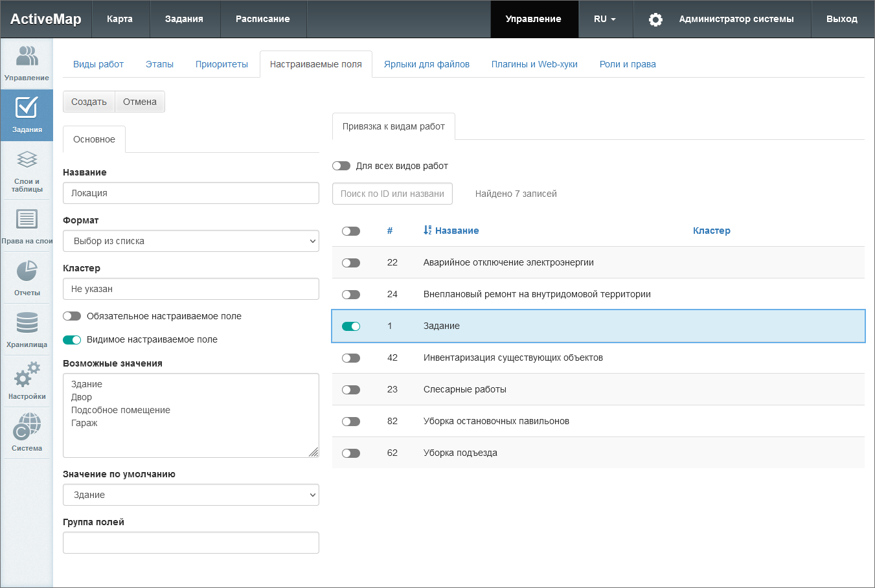This screenshot has height=588, width=875.
Task: Toggle Для всех видов работ switch
Action: coord(341,166)
